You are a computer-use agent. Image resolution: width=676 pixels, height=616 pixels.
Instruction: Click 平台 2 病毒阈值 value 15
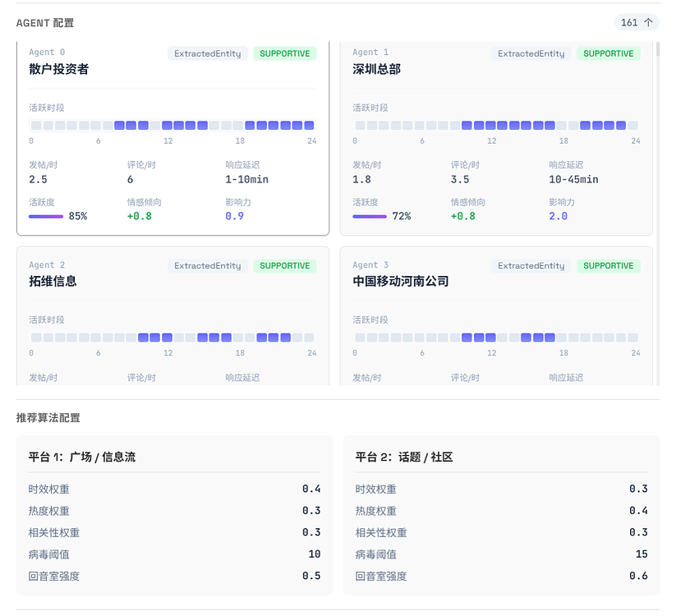pyautogui.click(x=642, y=554)
